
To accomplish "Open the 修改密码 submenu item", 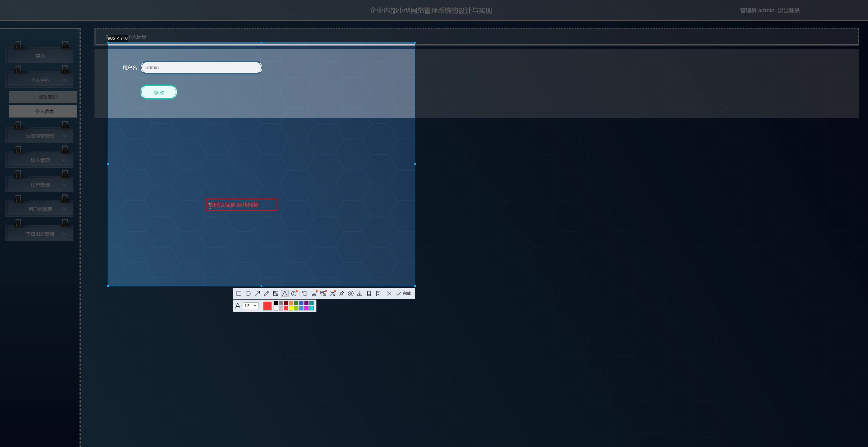I will [x=48, y=97].
